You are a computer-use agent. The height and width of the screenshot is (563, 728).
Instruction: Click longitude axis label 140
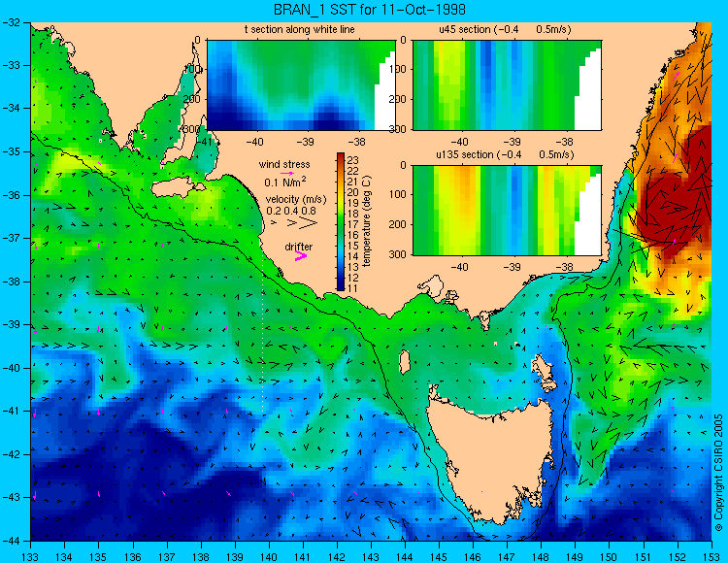pyautogui.click(x=268, y=556)
